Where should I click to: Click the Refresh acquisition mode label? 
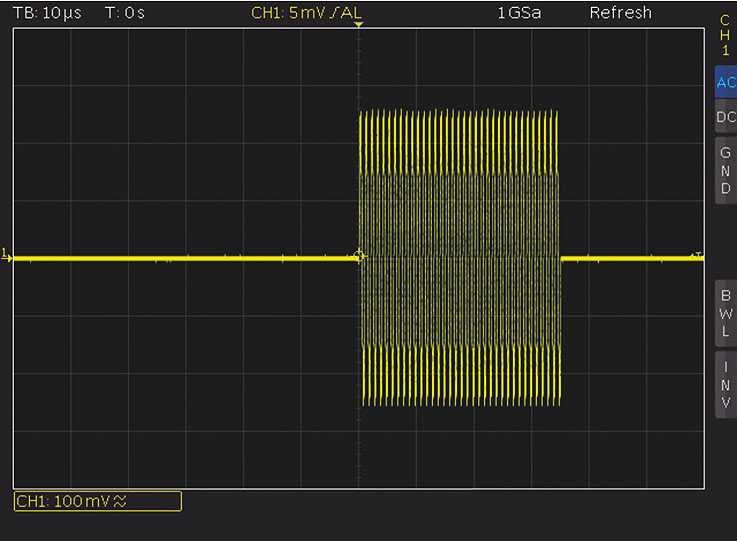click(x=620, y=13)
